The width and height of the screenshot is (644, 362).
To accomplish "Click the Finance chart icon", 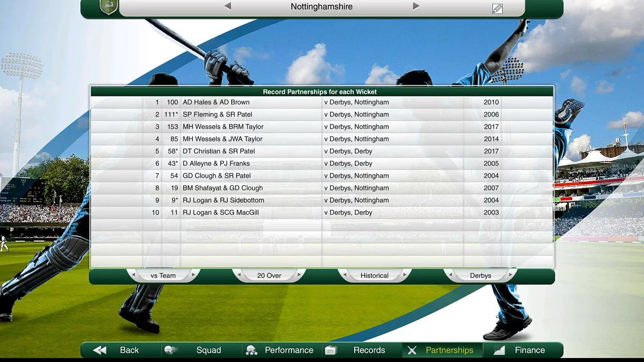I will pyautogui.click(x=499, y=350).
